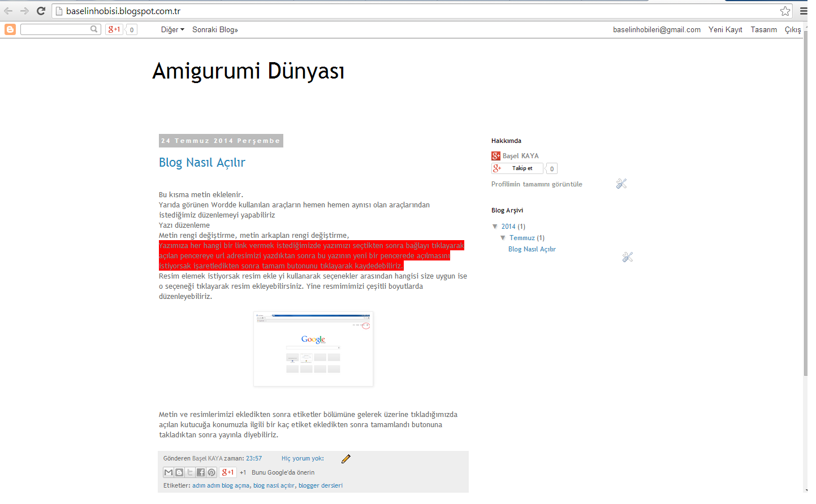This screenshot has height=504, width=816.
Task: Collapse the Temmuz archive triangle
Action: pyautogui.click(x=503, y=238)
